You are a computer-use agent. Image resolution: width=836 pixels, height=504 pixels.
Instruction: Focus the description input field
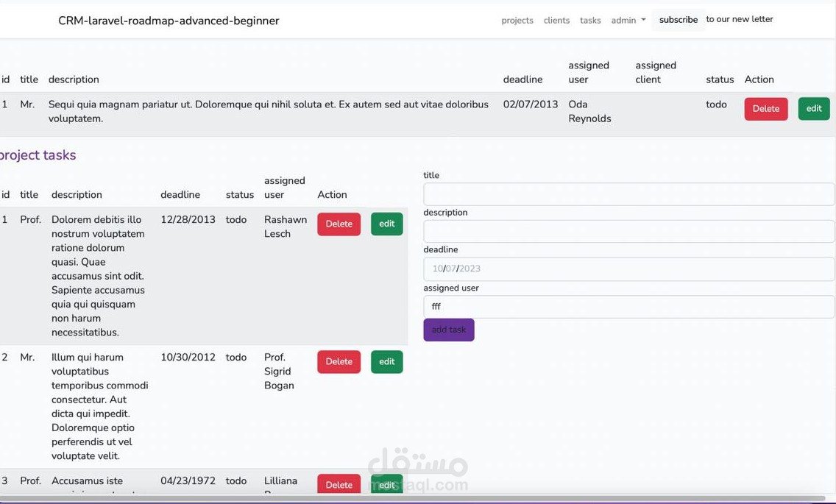(x=628, y=232)
